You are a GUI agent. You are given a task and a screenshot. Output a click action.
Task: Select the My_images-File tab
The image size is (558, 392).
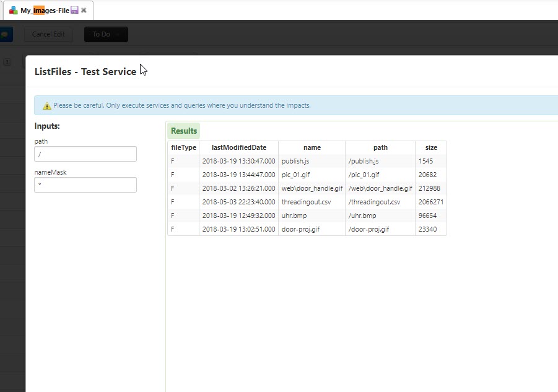click(x=45, y=10)
